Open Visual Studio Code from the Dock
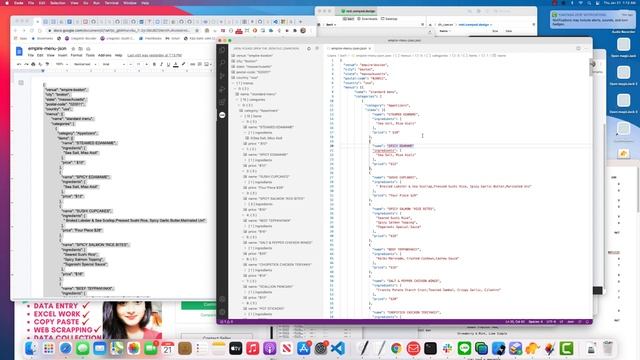 (x=338, y=348)
